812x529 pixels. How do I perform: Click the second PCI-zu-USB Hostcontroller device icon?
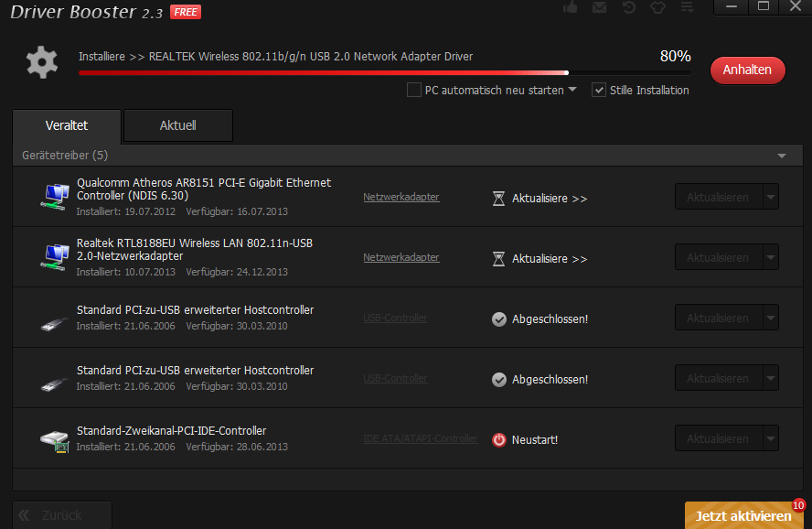54,384
